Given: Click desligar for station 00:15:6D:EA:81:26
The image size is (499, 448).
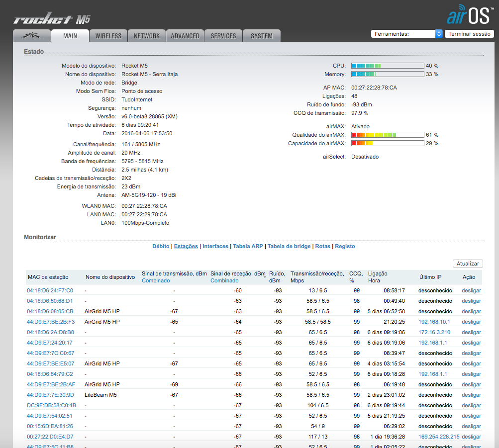Looking at the screenshot, I should coord(471,426).
